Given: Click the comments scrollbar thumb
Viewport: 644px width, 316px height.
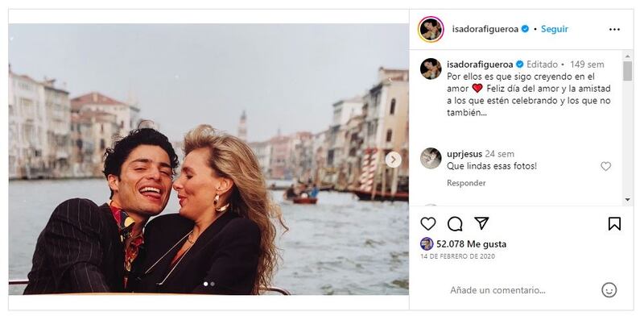Looking at the screenshot, I should pyautogui.click(x=627, y=71).
